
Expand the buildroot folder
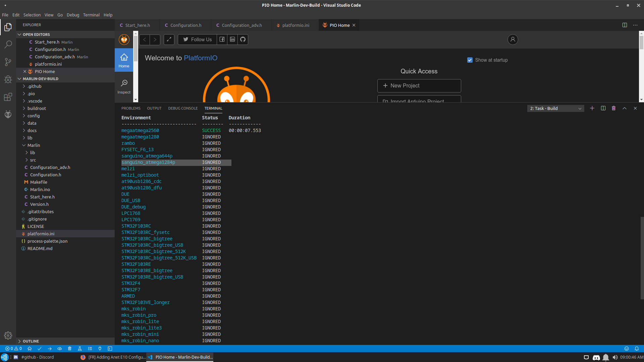pos(37,108)
